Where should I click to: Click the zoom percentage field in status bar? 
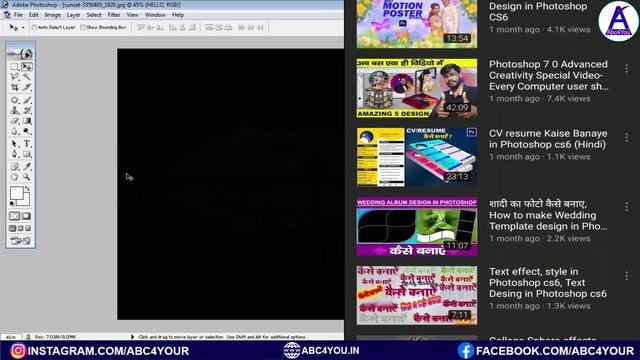point(11,337)
